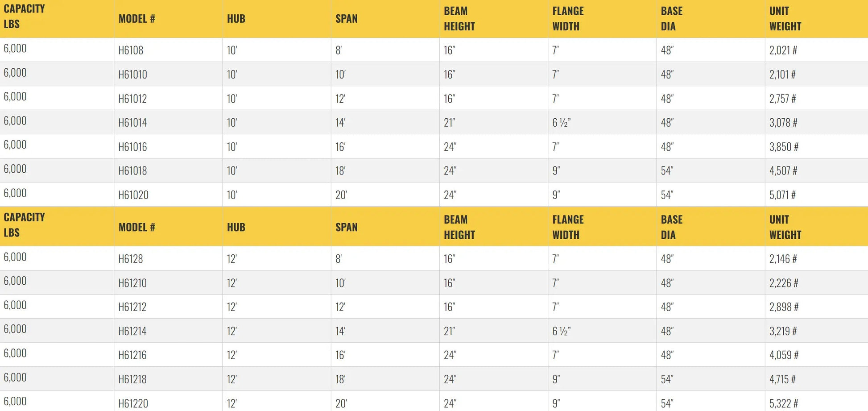Click unit weight 5,071 #
The width and height of the screenshot is (868, 411).
782,195
